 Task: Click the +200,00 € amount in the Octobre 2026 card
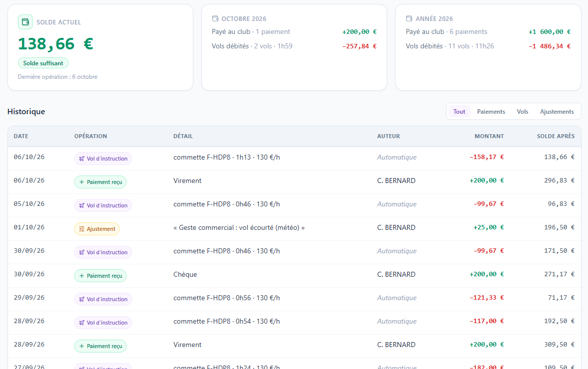pos(359,32)
